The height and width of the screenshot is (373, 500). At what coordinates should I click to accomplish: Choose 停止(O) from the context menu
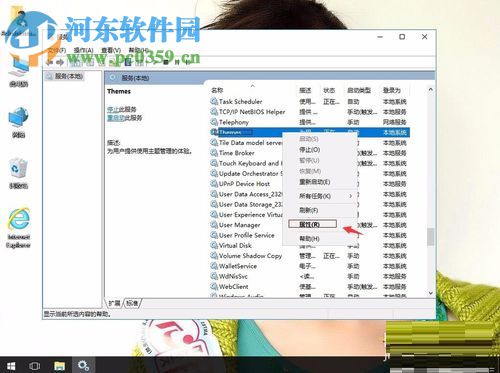tap(319, 150)
